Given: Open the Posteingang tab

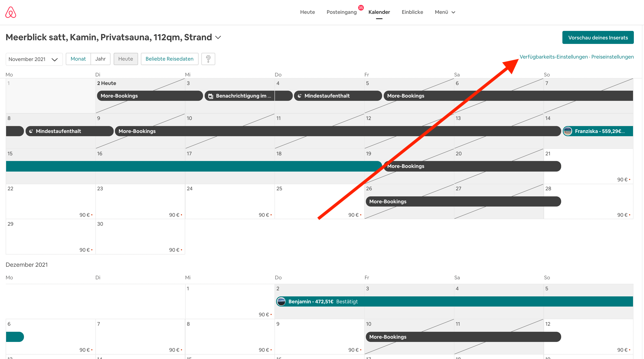Looking at the screenshot, I should (341, 12).
